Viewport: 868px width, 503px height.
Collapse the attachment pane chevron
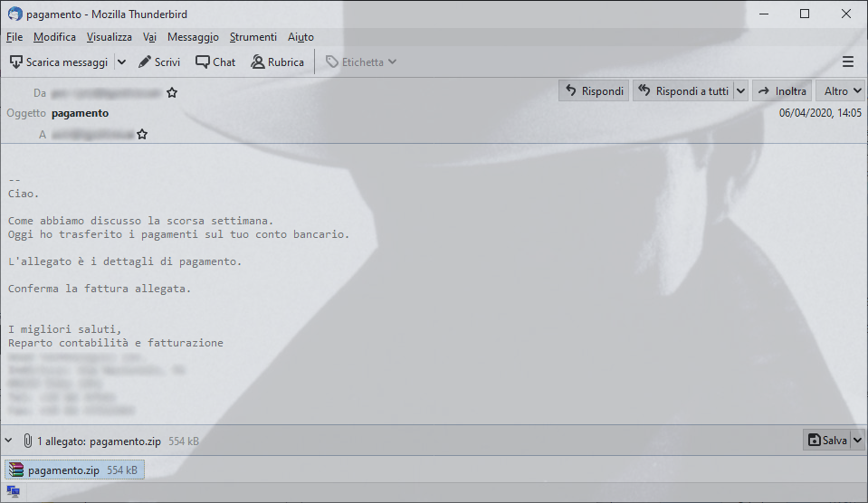point(9,441)
